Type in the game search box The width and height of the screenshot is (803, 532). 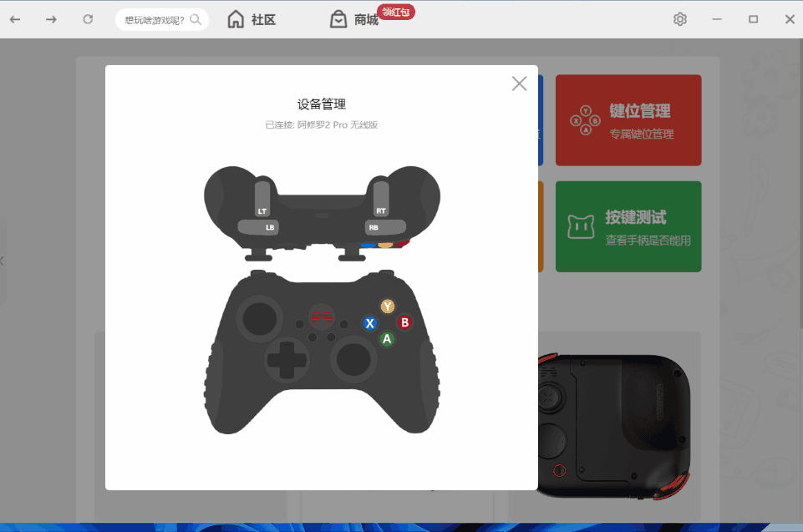coord(153,19)
